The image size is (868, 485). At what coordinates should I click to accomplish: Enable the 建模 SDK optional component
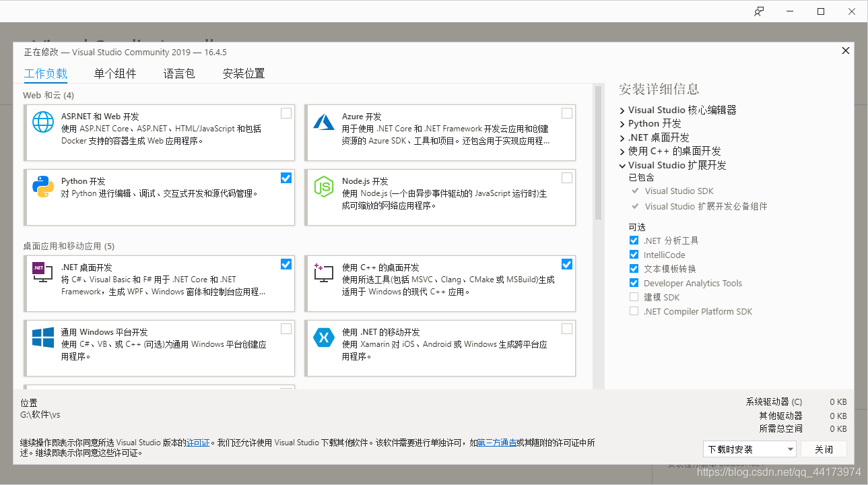pyautogui.click(x=634, y=296)
